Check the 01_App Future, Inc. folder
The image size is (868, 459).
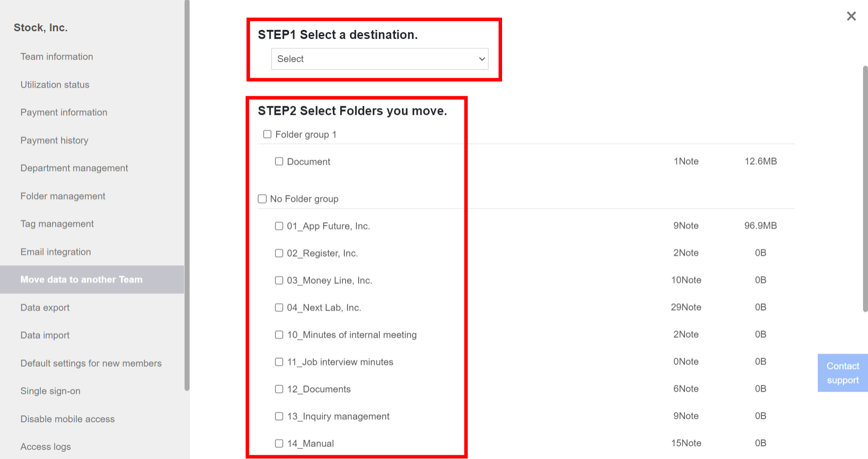point(279,226)
